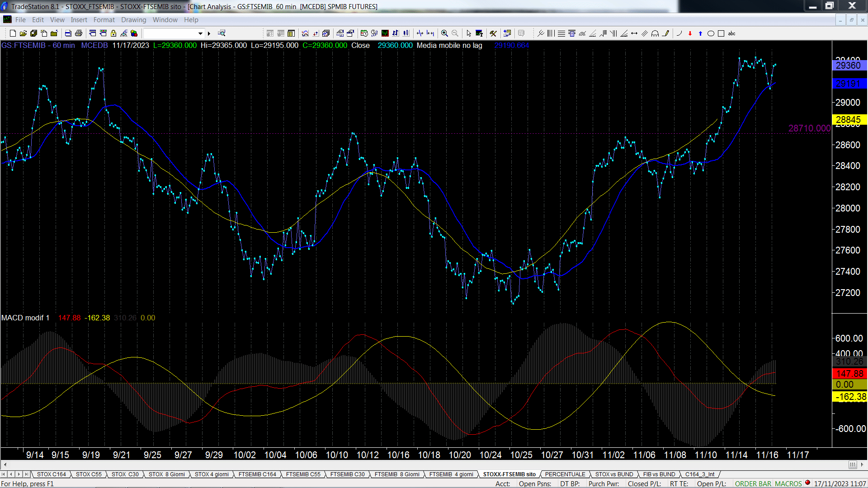Click the symbol lookup magnifier icon
The height and width of the screenshot is (488, 868).
222,33
